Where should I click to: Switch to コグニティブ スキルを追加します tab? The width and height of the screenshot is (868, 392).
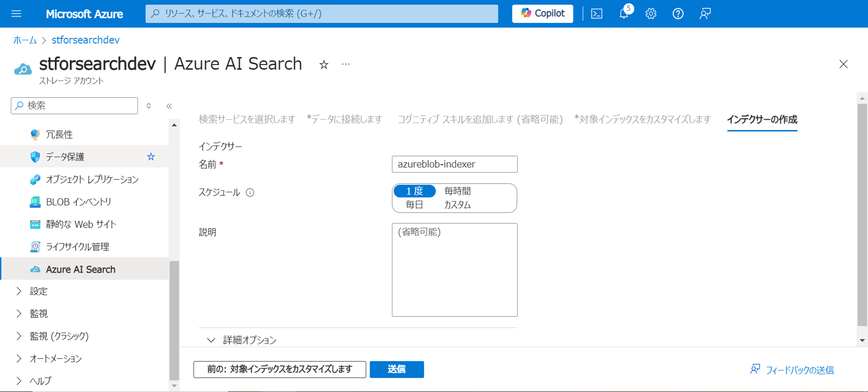click(480, 119)
